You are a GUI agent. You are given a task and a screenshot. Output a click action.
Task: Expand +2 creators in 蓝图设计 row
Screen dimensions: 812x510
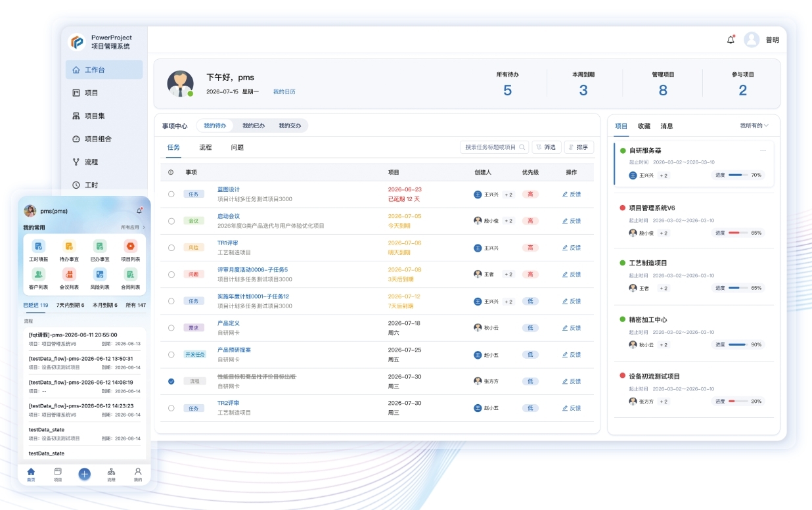pyautogui.click(x=508, y=195)
